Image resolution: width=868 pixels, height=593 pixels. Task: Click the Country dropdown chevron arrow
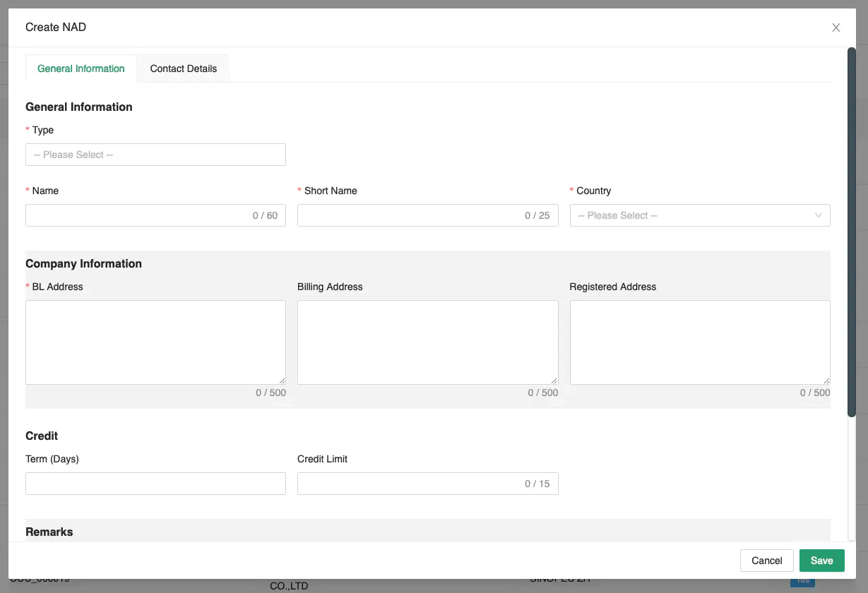click(819, 215)
